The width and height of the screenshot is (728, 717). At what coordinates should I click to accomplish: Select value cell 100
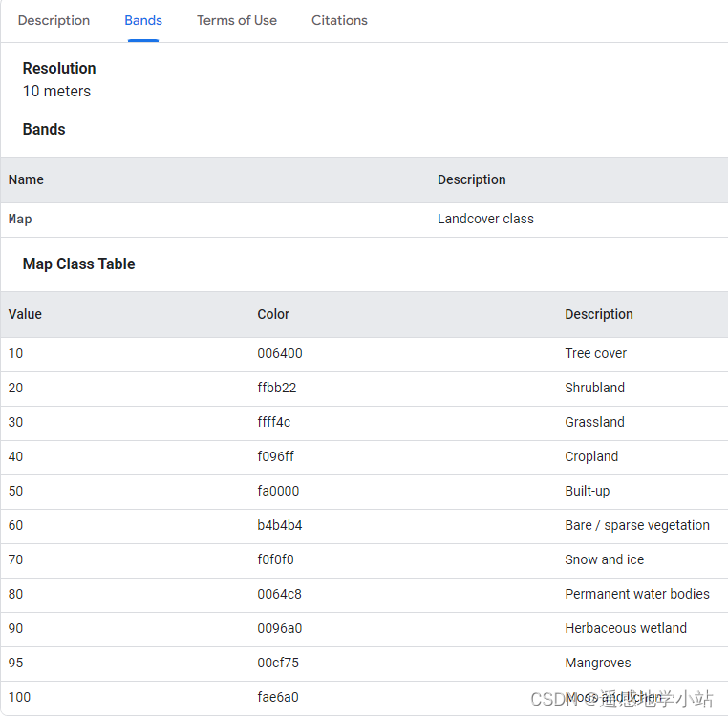pos(19,697)
